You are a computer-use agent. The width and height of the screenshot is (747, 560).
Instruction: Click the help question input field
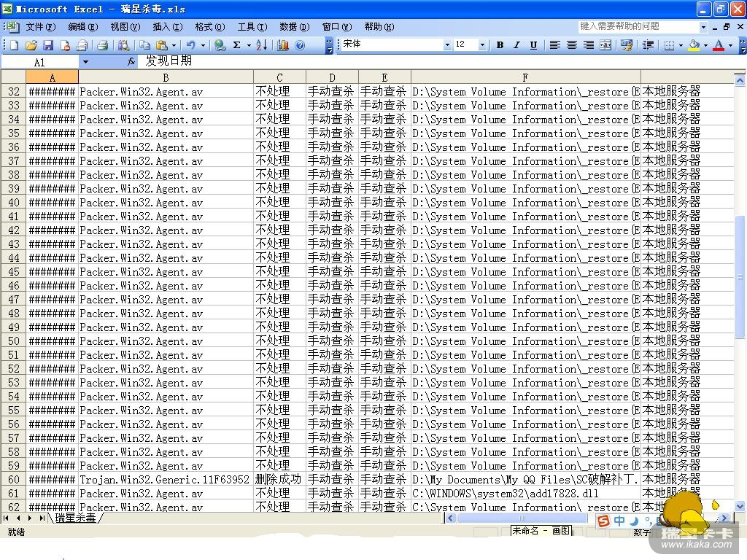[x=638, y=26]
